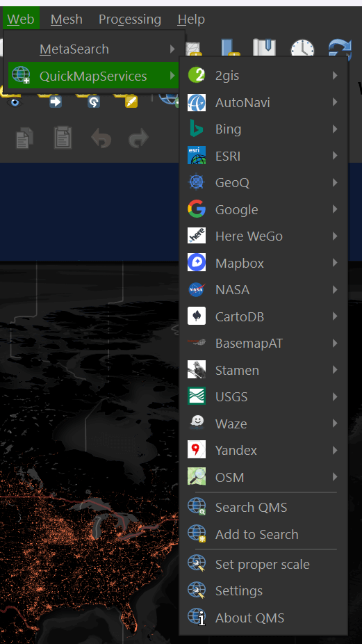Select the QuickMapServices menu entry
Image resolution: width=362 pixels, height=644 pixels.
[x=94, y=76]
